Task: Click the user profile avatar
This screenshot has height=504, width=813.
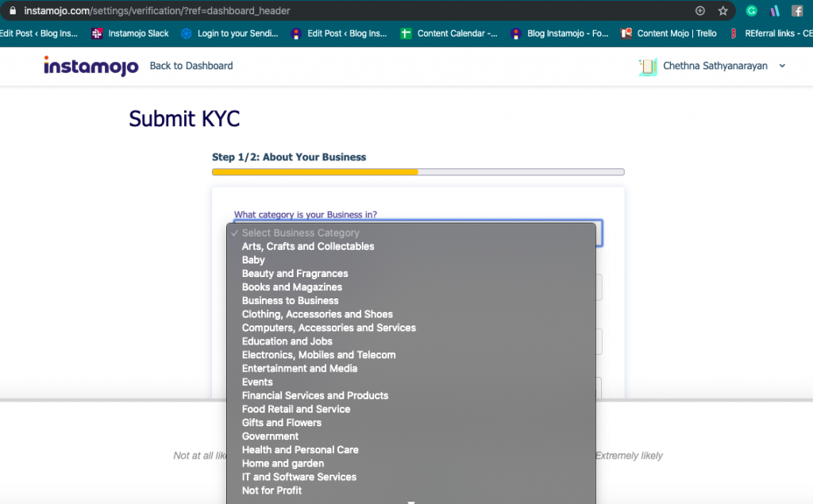Action: [648, 67]
